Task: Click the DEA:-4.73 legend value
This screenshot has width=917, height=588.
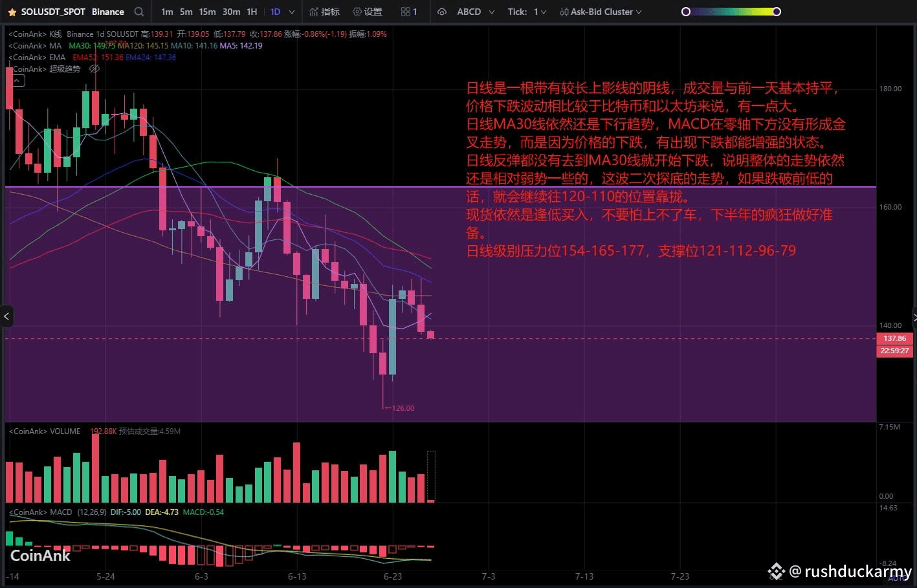Action: (162, 512)
